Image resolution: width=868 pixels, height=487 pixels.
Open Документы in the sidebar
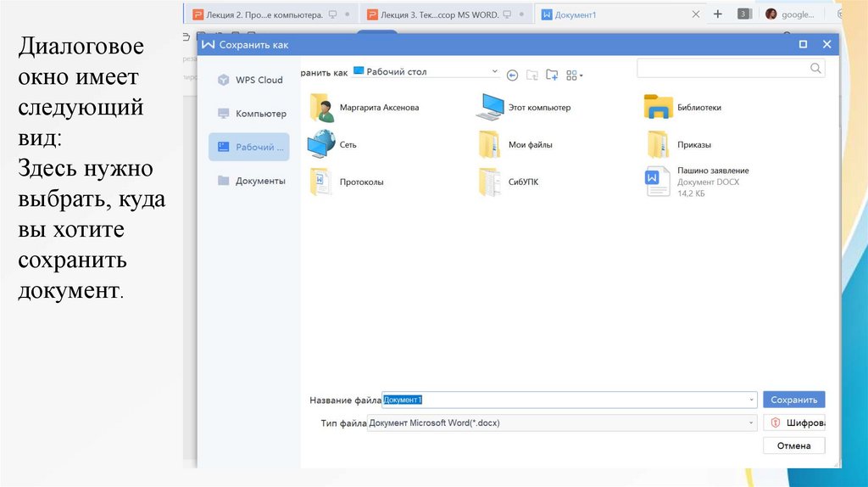point(250,181)
